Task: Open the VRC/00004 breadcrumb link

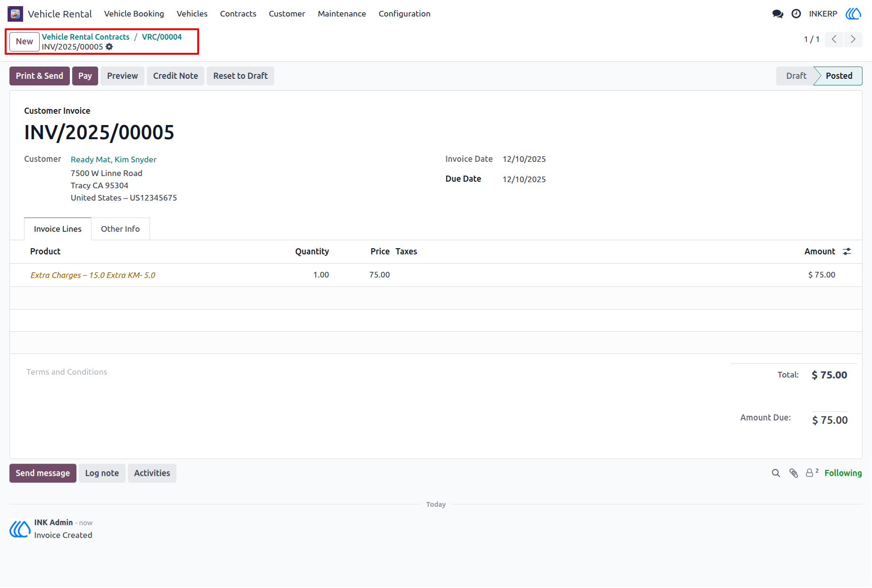Action: click(162, 37)
